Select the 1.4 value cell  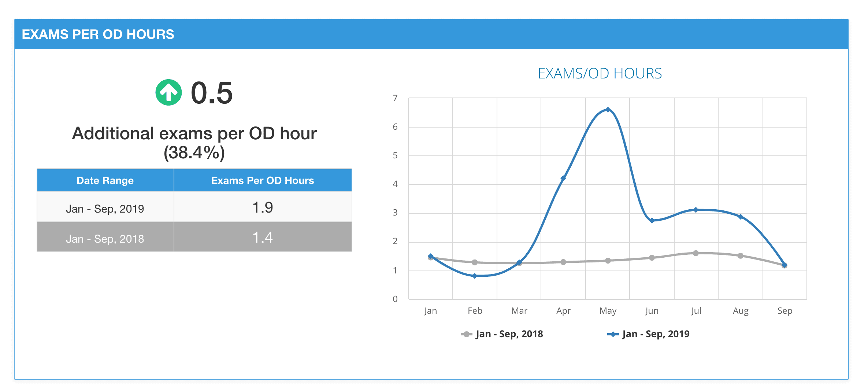[263, 238]
